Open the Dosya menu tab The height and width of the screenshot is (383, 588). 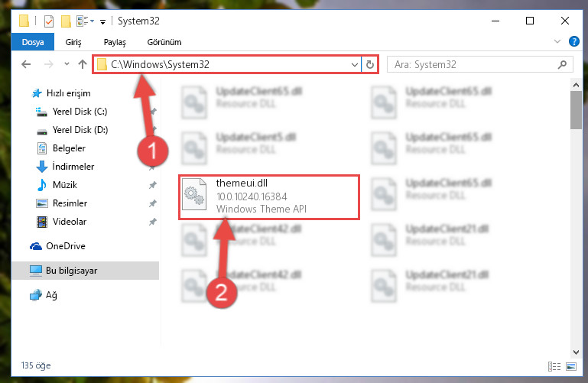click(x=33, y=42)
